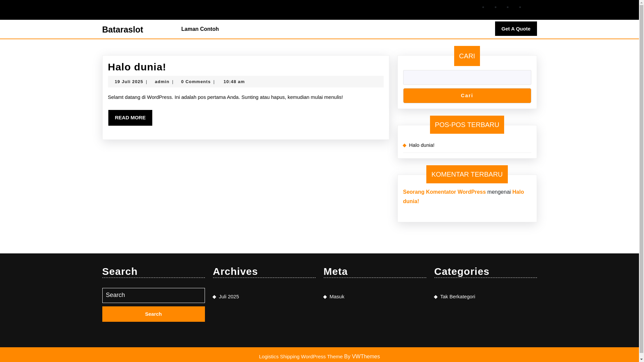The height and width of the screenshot is (362, 644).
Task: Open Halo dunia! link in Komentar Terbaru
Action: point(464,197)
